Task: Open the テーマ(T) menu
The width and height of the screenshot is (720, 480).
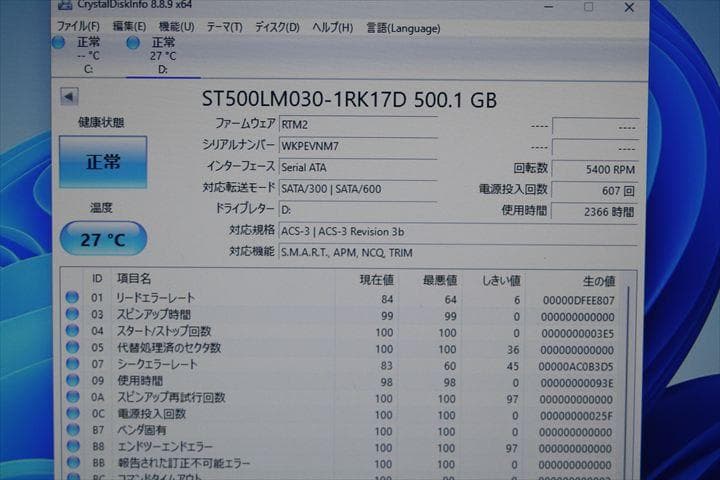Action: click(x=225, y=28)
